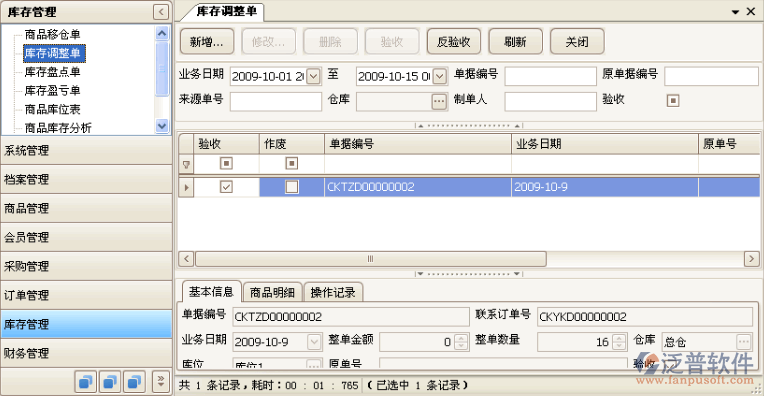Click the filter funnel icon in grid

(186, 165)
